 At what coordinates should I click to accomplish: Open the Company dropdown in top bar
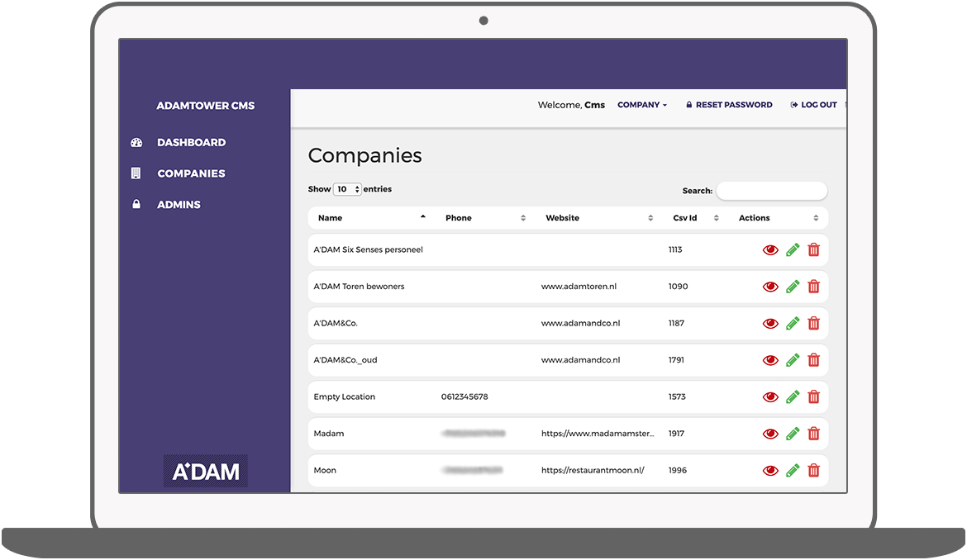pos(642,105)
